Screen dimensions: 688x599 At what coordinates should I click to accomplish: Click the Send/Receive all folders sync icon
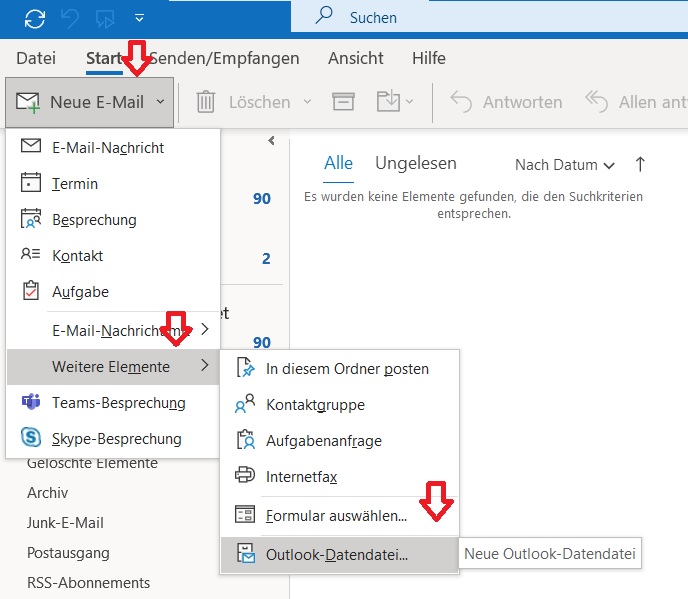coord(35,18)
